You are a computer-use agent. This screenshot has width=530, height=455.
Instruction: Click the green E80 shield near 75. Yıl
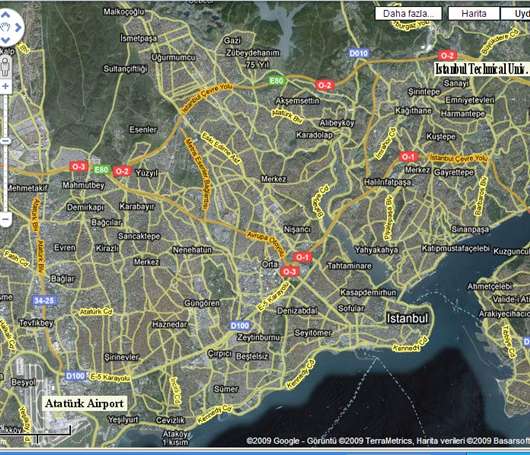coord(276,80)
